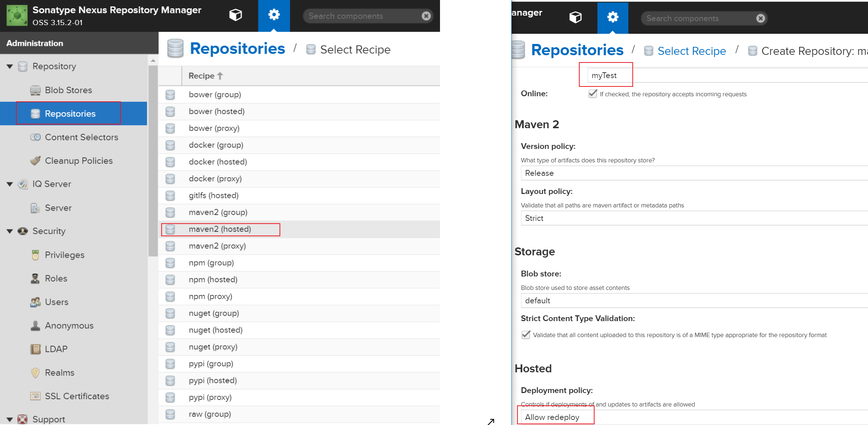This screenshot has height=425, width=868.
Task: Click the repository name field containing myTest
Action: [x=728, y=76]
